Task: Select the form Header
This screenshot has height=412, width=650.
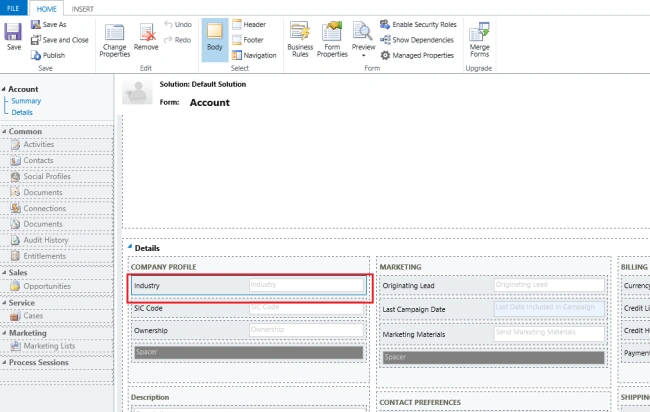Action: tap(249, 24)
